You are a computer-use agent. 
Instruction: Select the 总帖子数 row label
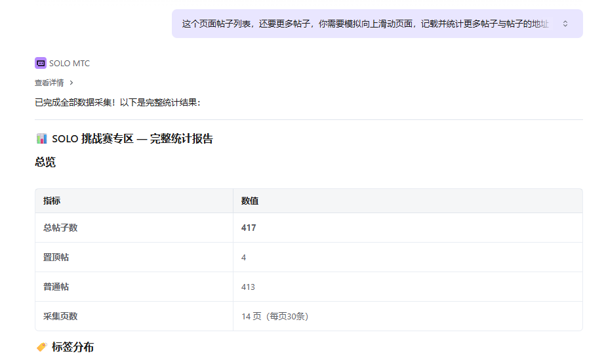click(x=60, y=228)
